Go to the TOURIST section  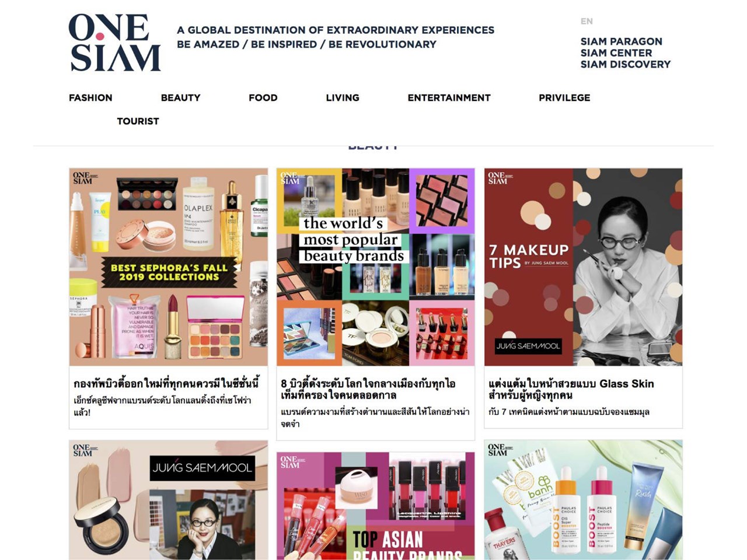coord(138,121)
